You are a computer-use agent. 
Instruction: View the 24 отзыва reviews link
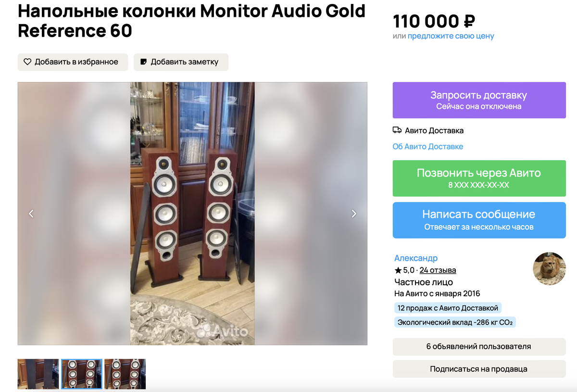[438, 270]
